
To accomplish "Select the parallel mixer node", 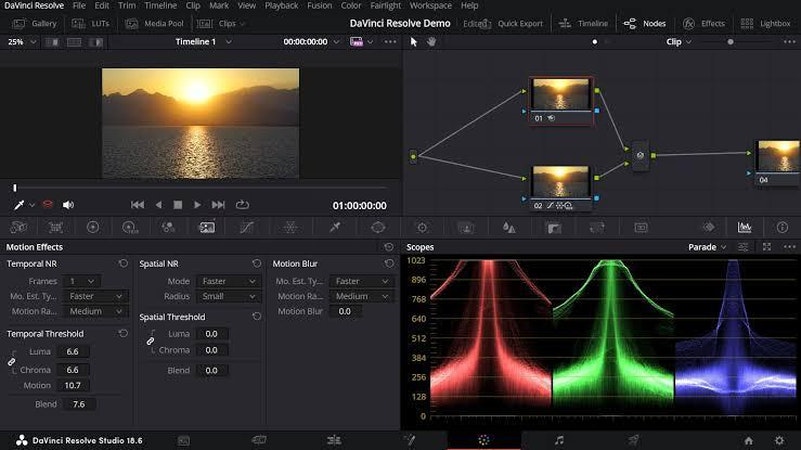I will [640, 155].
